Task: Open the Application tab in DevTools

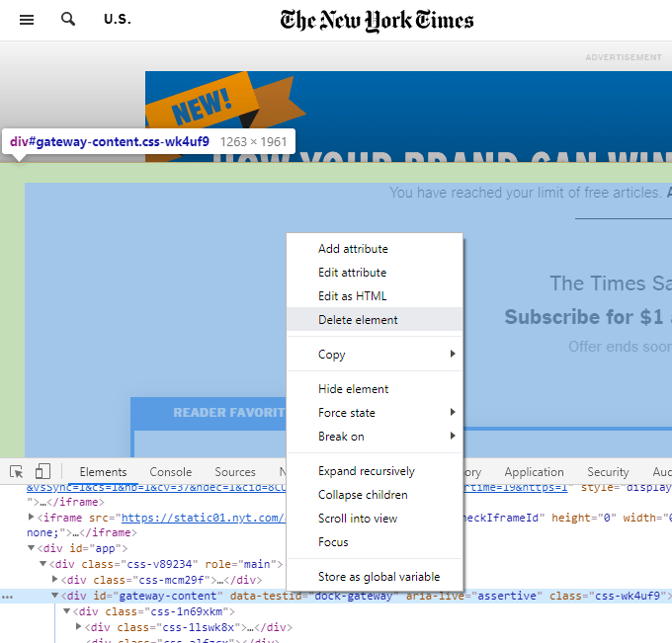Action: click(x=534, y=472)
